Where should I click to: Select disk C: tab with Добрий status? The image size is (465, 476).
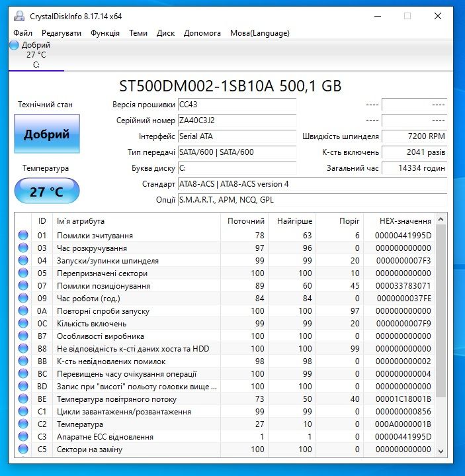click(36, 55)
